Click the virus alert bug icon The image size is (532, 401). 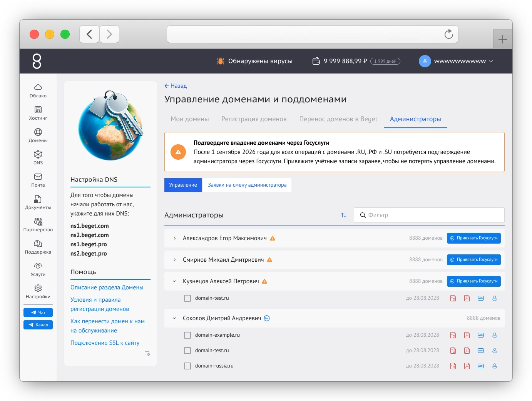point(221,61)
